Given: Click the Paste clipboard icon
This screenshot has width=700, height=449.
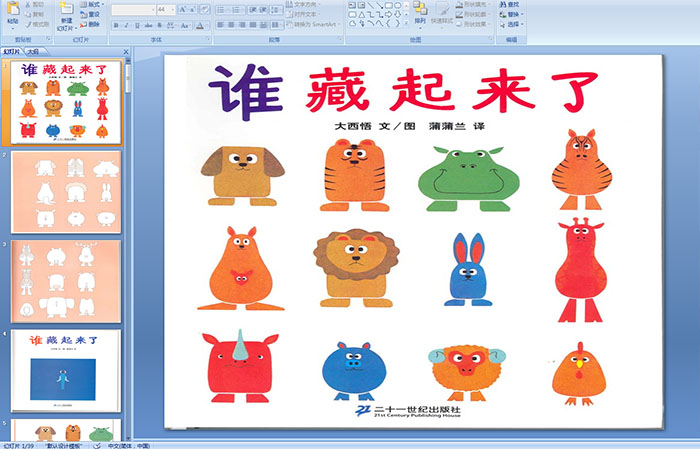Looking at the screenshot, I should (x=13, y=8).
